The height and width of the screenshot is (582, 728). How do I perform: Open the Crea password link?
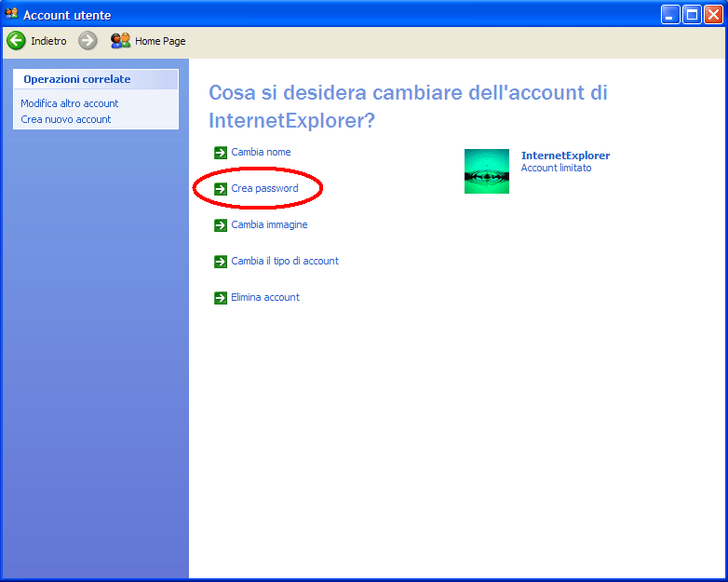pyautogui.click(x=264, y=188)
